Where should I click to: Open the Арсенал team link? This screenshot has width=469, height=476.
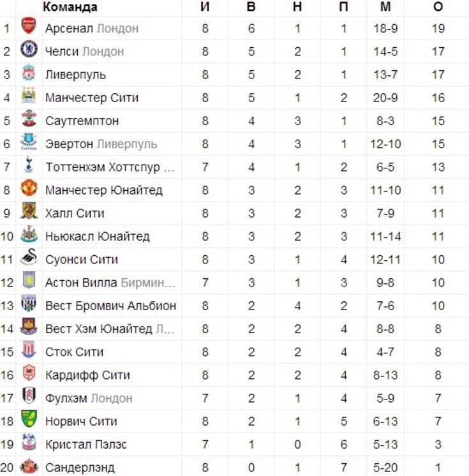pyautogui.click(x=69, y=28)
